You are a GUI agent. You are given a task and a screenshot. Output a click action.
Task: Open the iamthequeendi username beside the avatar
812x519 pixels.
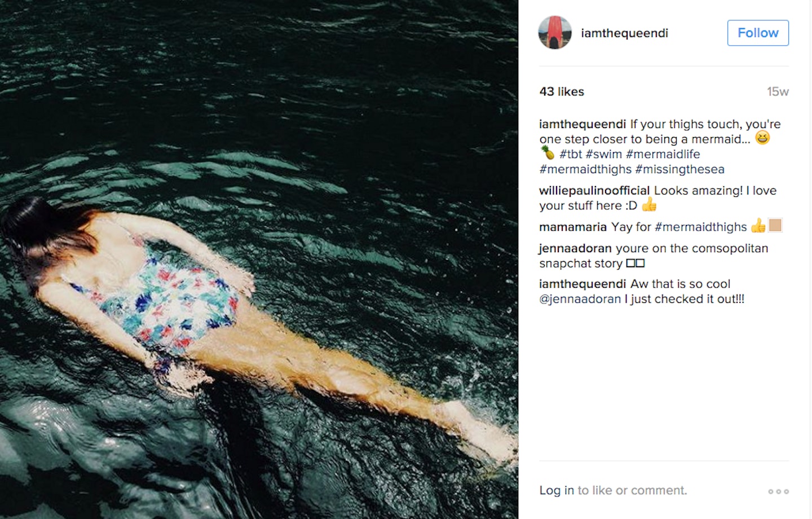click(624, 33)
